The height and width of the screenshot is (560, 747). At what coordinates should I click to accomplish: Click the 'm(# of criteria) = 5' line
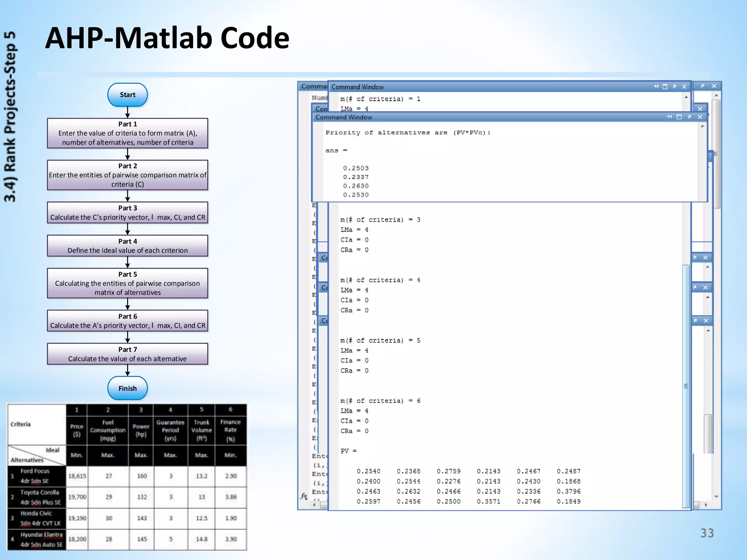click(380, 341)
